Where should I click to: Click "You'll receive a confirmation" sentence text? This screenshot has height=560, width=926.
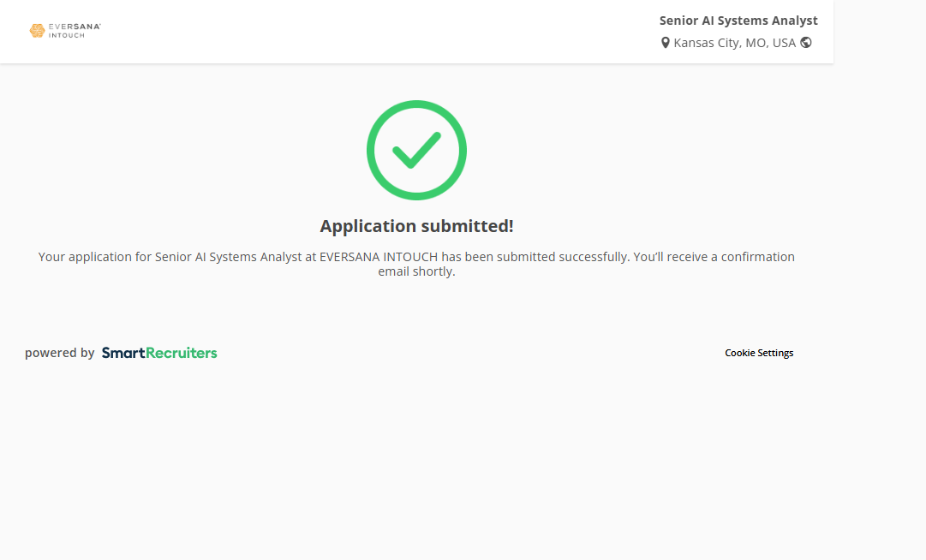(714, 257)
